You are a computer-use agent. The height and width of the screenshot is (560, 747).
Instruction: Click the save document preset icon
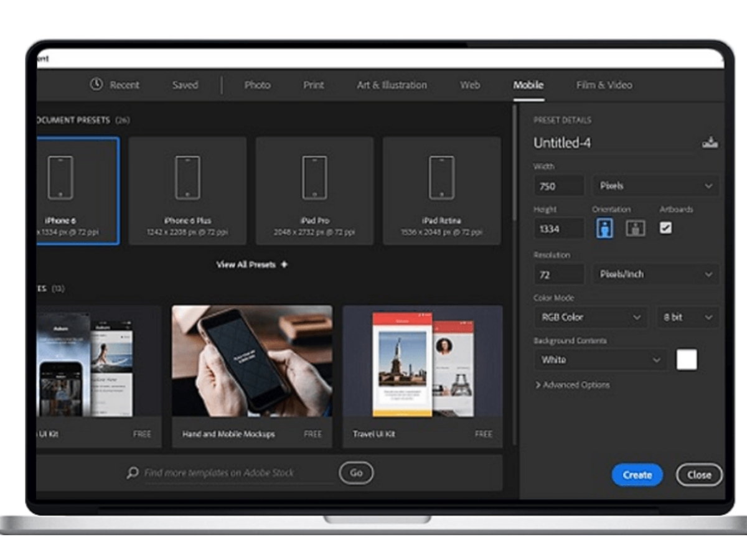[710, 143]
